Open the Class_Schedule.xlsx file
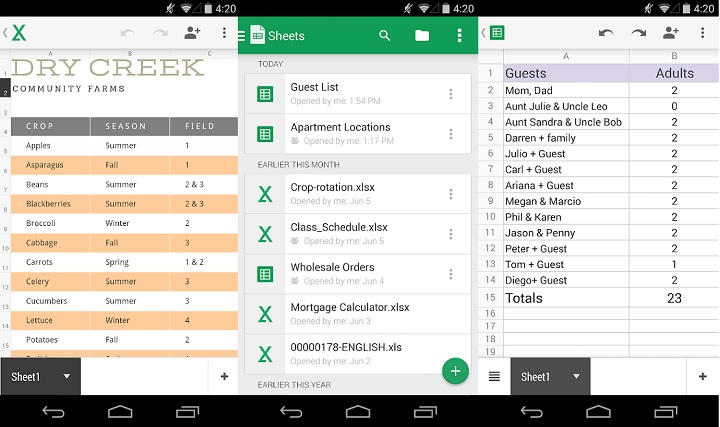 tap(358, 234)
